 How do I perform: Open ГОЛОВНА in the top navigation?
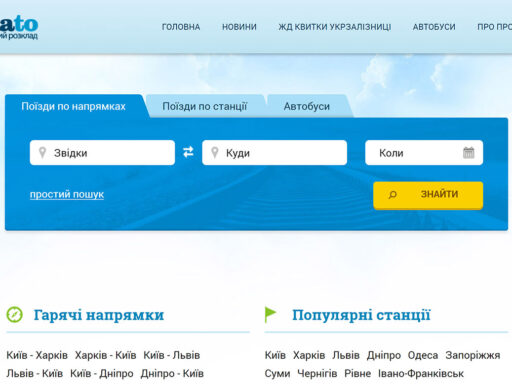point(181,27)
